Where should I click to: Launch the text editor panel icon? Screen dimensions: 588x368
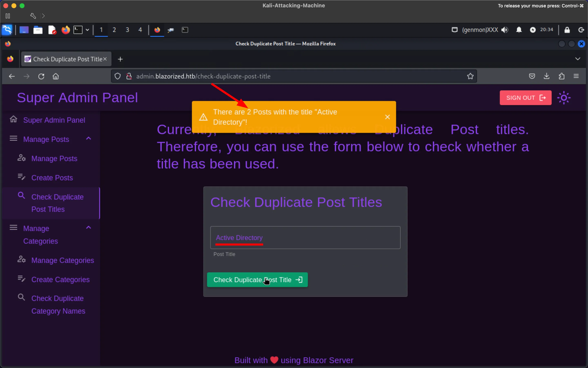click(x=52, y=30)
